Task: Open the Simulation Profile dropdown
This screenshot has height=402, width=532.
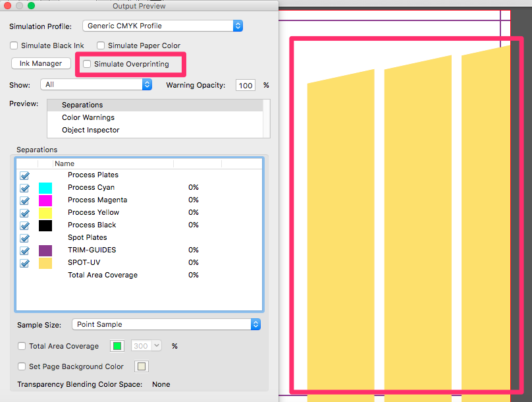Action: (162, 26)
